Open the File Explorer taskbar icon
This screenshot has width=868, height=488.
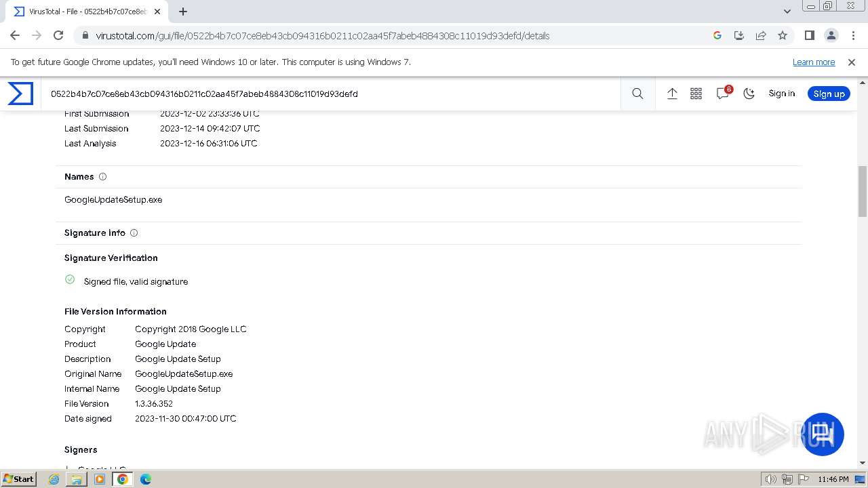77,479
